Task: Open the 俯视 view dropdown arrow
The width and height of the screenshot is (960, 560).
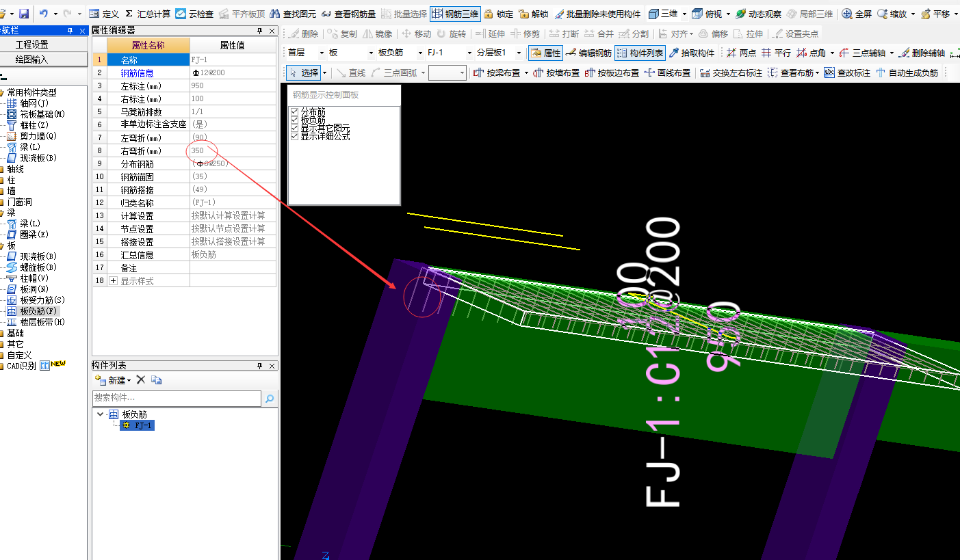Action: 728,14
